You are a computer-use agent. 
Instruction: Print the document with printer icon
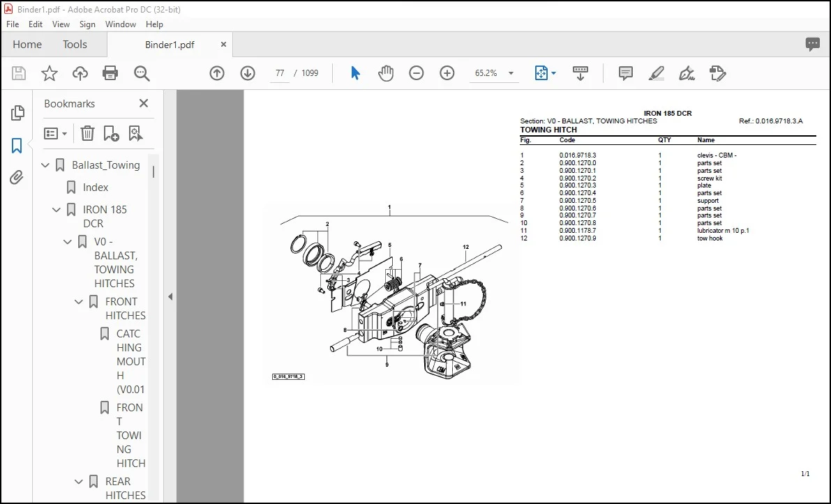(110, 73)
